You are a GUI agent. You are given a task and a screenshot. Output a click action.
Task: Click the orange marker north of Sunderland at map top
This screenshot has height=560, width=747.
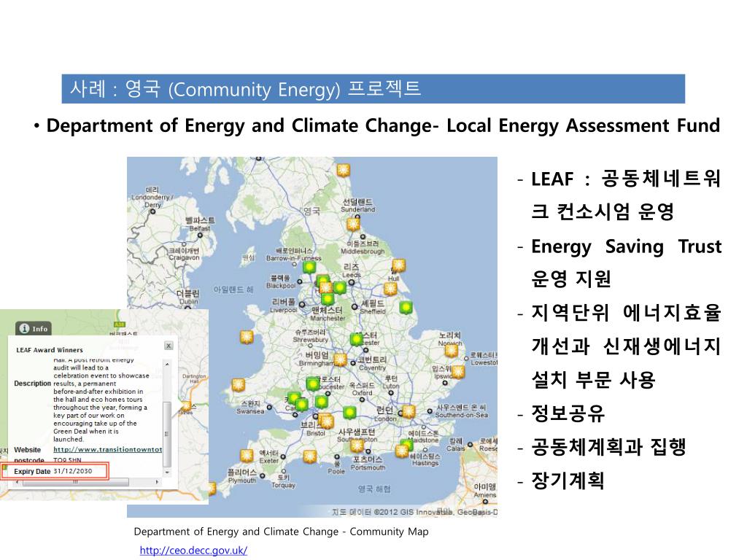coord(343,170)
